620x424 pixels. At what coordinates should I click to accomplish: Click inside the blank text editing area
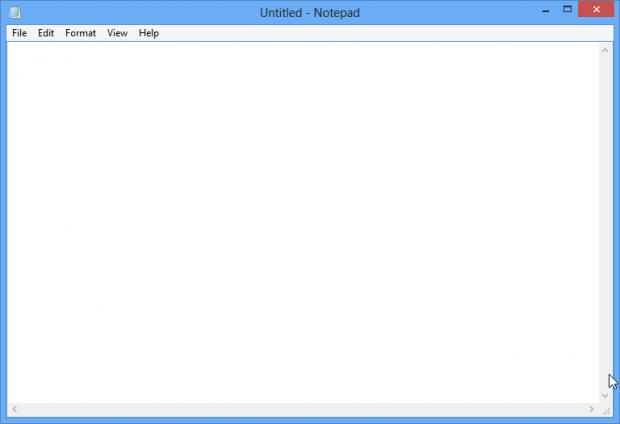(x=303, y=222)
